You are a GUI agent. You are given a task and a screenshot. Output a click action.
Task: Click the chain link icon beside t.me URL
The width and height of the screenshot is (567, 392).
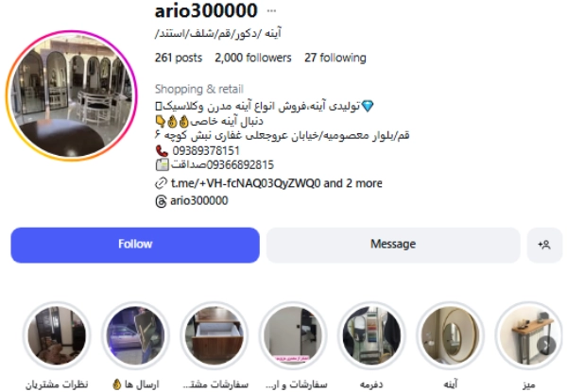point(161,183)
